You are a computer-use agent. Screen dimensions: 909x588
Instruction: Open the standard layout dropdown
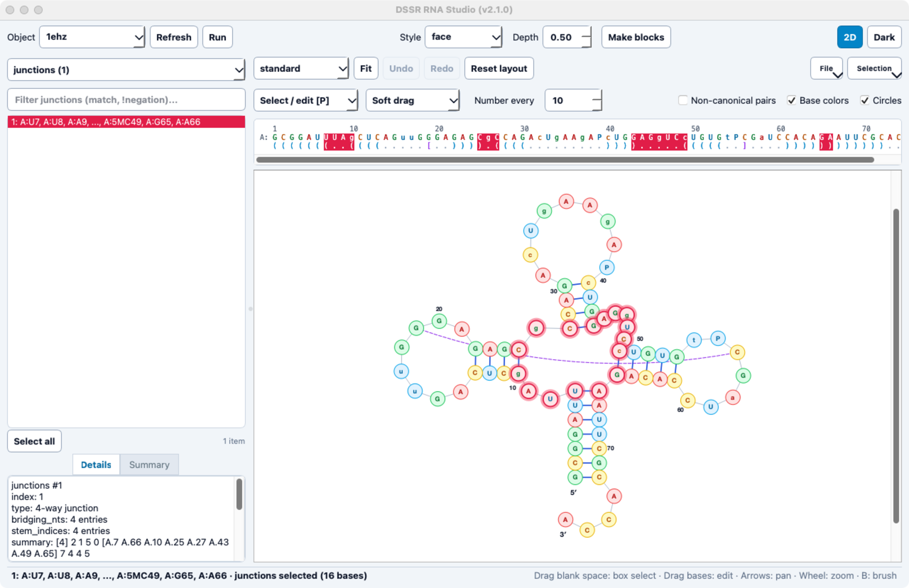[301, 68]
